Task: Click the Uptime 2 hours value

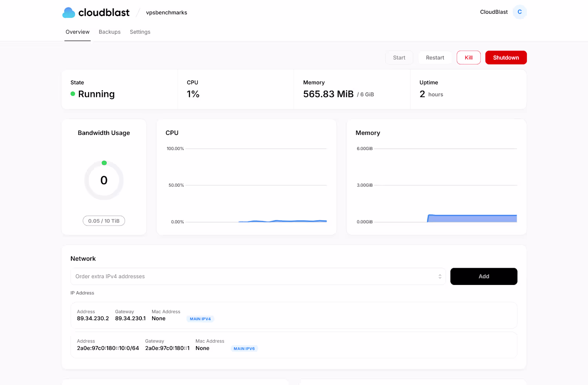Action: [x=431, y=94]
